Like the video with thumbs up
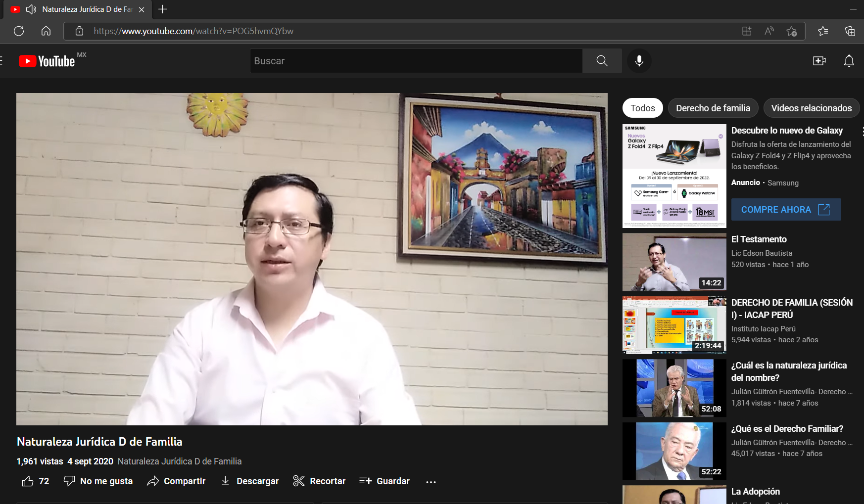The image size is (864, 504). tap(36, 481)
